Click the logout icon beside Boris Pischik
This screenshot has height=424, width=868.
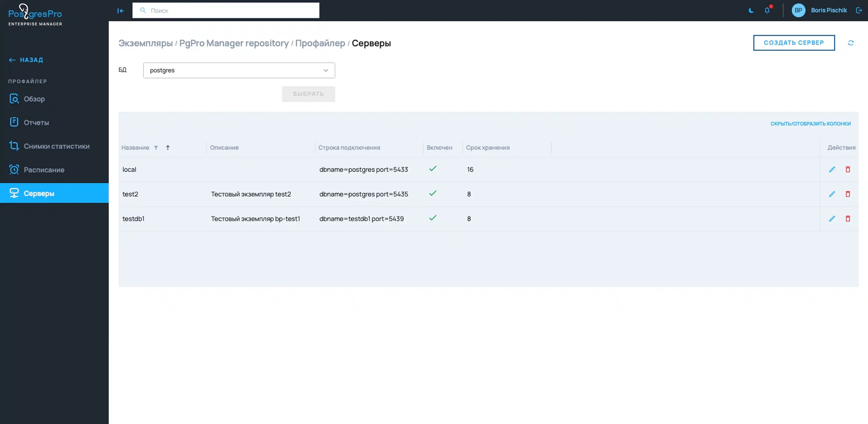tap(859, 10)
